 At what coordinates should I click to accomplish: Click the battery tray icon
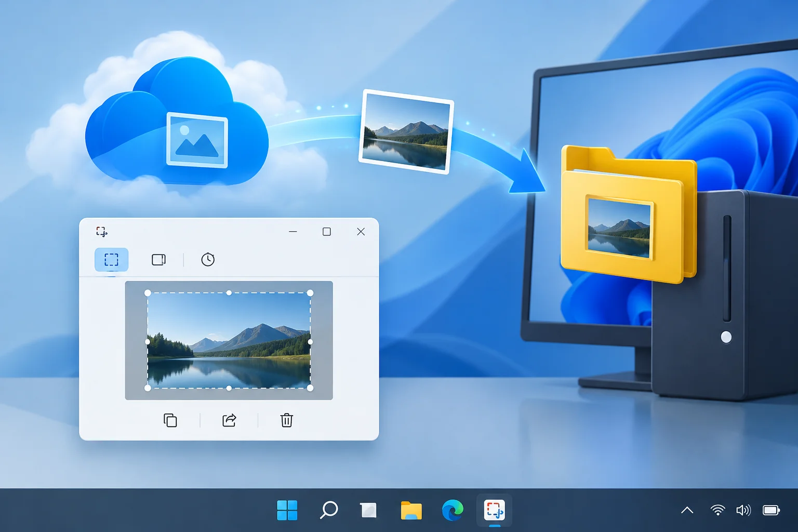[x=772, y=510]
